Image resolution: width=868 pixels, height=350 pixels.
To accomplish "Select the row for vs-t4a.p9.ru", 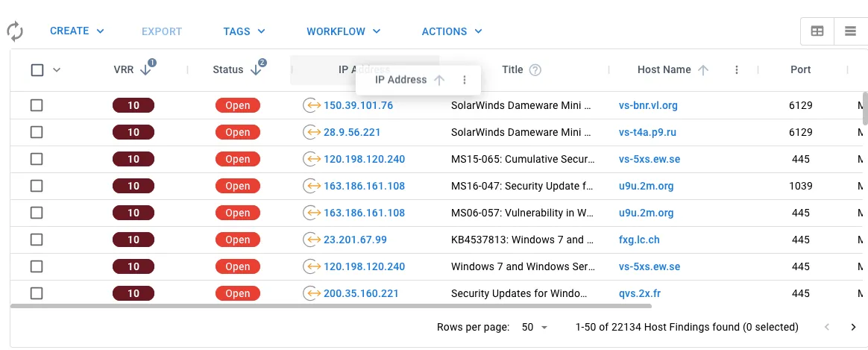I will pyautogui.click(x=37, y=132).
